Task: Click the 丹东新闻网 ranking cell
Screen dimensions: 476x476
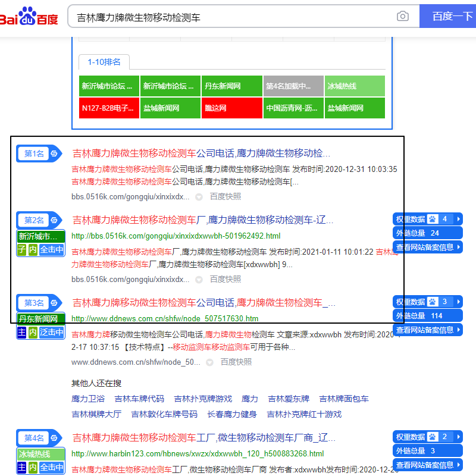Action: pyautogui.click(x=231, y=86)
